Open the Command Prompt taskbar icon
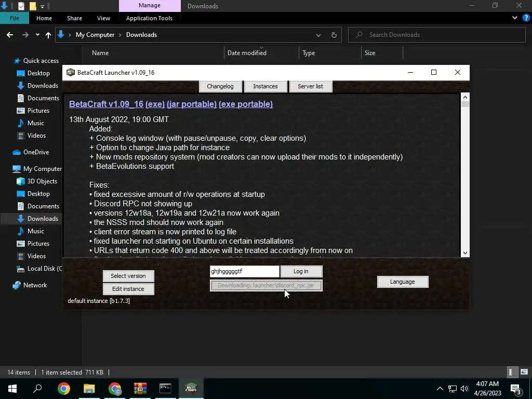Image resolution: width=532 pixels, height=399 pixels. pos(165,389)
